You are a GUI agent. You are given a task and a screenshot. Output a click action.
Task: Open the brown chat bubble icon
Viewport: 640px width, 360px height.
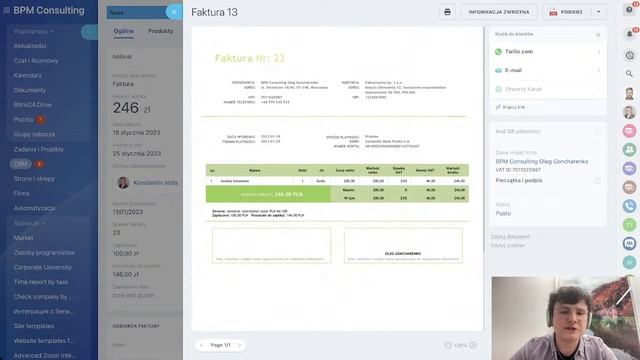pos(629,187)
